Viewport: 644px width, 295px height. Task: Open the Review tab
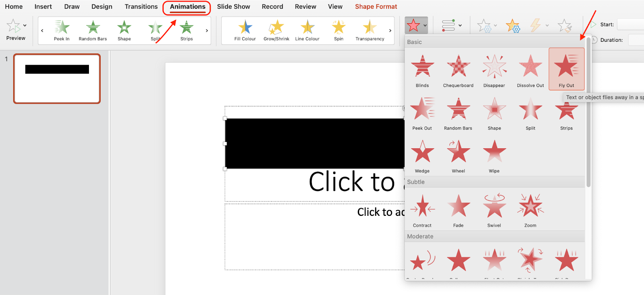pos(305,6)
